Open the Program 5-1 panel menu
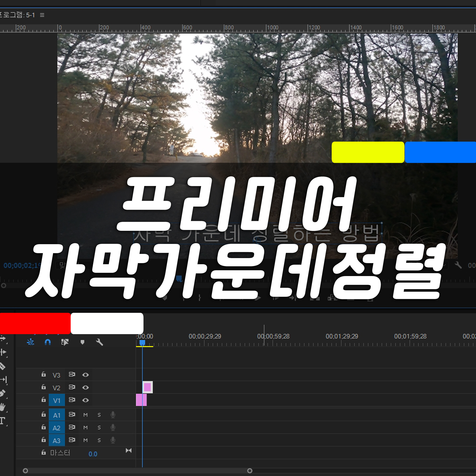Viewport: 476px width, 476px height. pos(42,15)
